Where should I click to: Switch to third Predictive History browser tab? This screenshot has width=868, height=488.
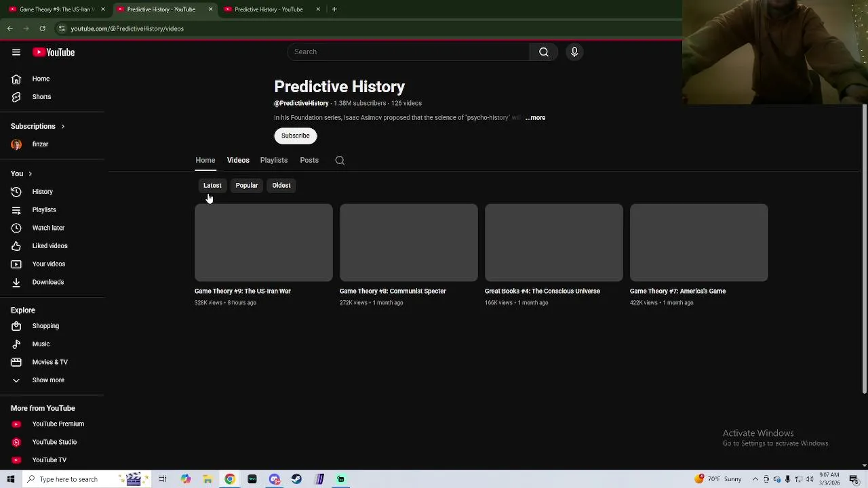269,9
